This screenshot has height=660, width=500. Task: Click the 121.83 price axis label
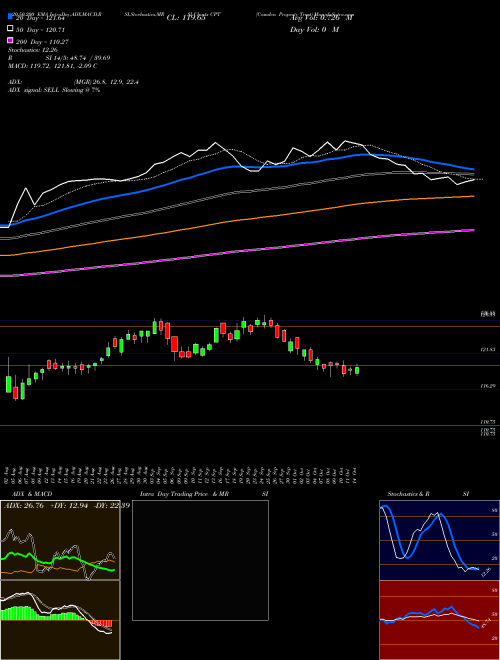coord(488,350)
